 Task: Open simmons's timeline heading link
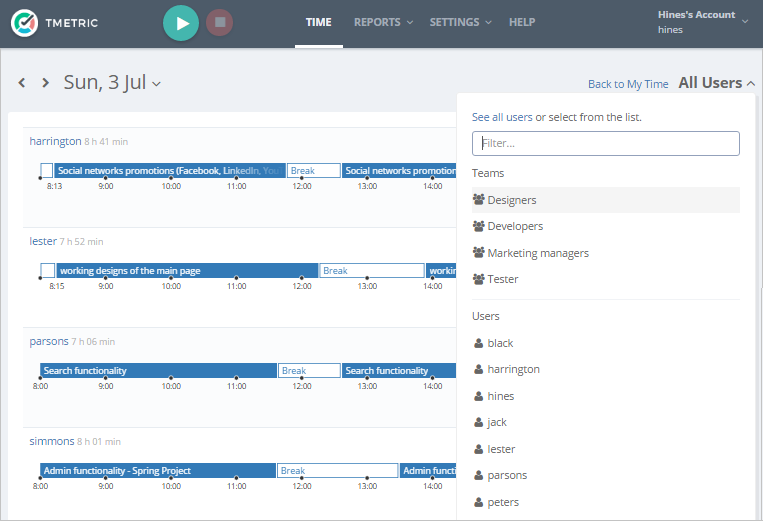52,441
